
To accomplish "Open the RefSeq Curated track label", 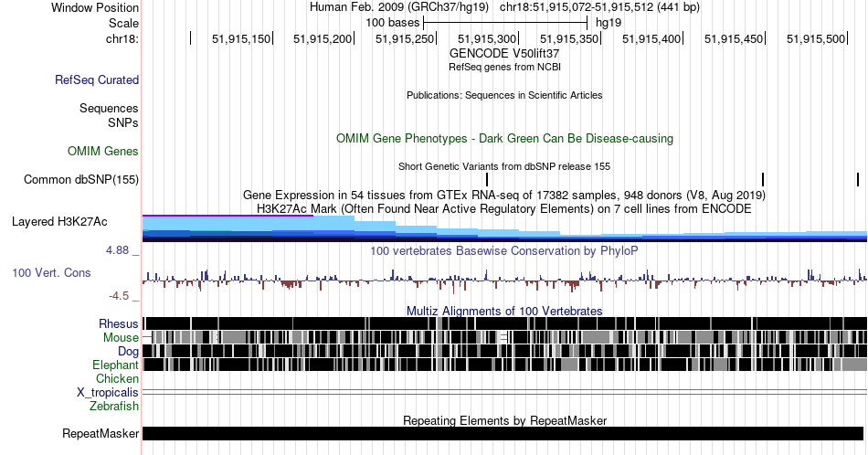I will pos(97,79).
